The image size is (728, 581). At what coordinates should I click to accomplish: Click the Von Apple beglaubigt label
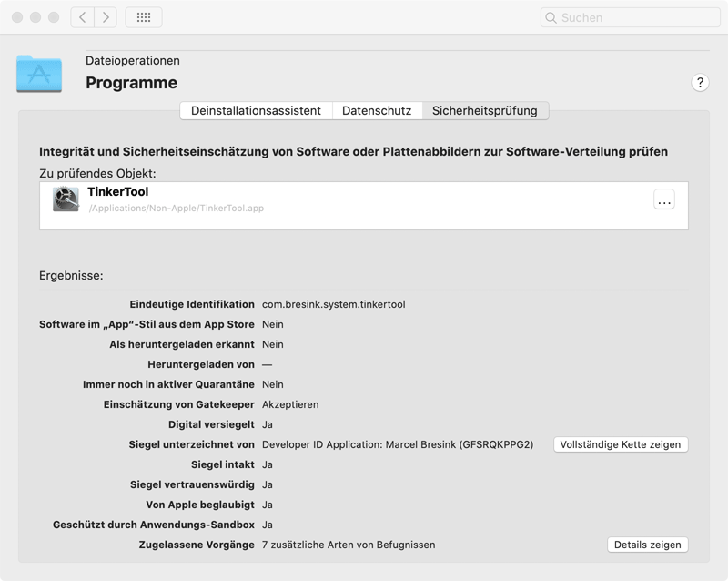[x=200, y=505]
